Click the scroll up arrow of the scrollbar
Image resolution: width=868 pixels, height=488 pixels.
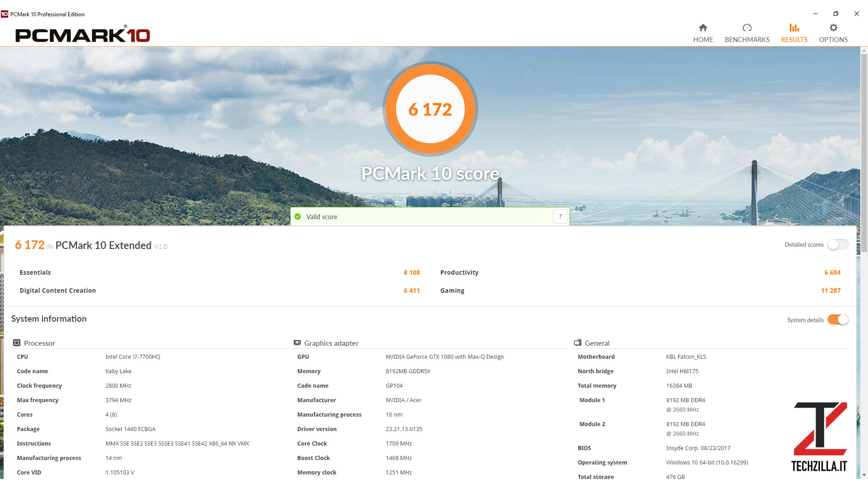coord(864,50)
